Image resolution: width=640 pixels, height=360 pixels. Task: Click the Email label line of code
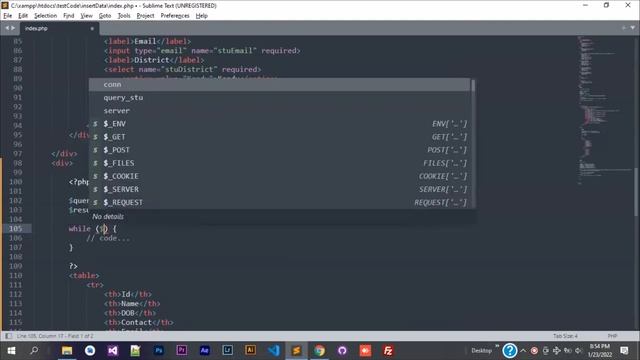[147, 41]
